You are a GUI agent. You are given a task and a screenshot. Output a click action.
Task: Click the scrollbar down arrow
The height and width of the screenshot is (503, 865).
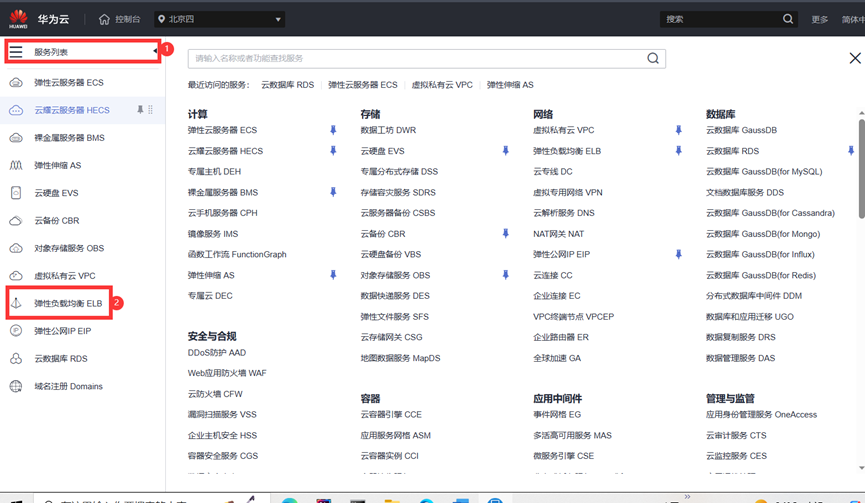click(x=862, y=468)
